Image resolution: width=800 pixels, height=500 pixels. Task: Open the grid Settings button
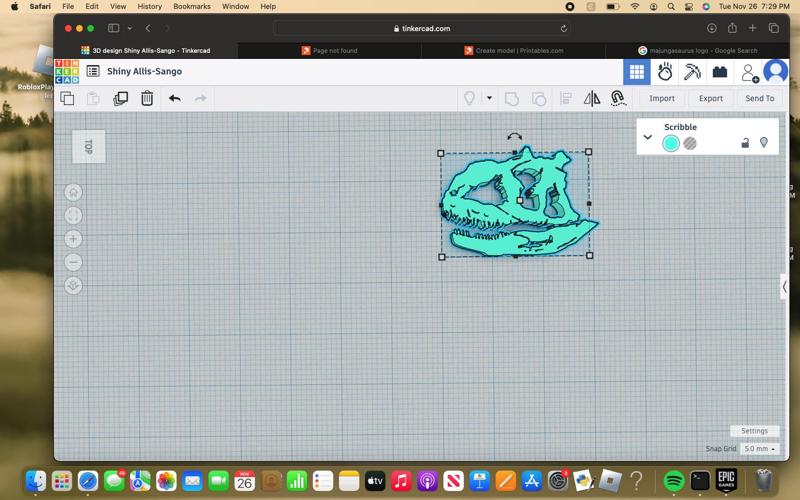coord(754,431)
